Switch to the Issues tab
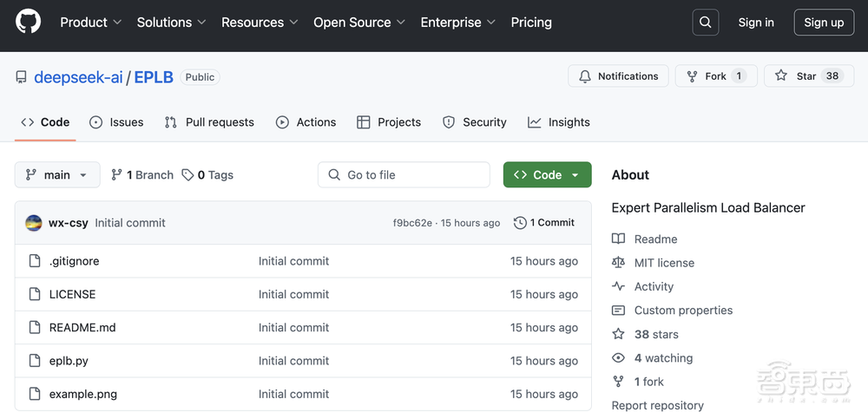This screenshot has height=419, width=868. [x=116, y=122]
